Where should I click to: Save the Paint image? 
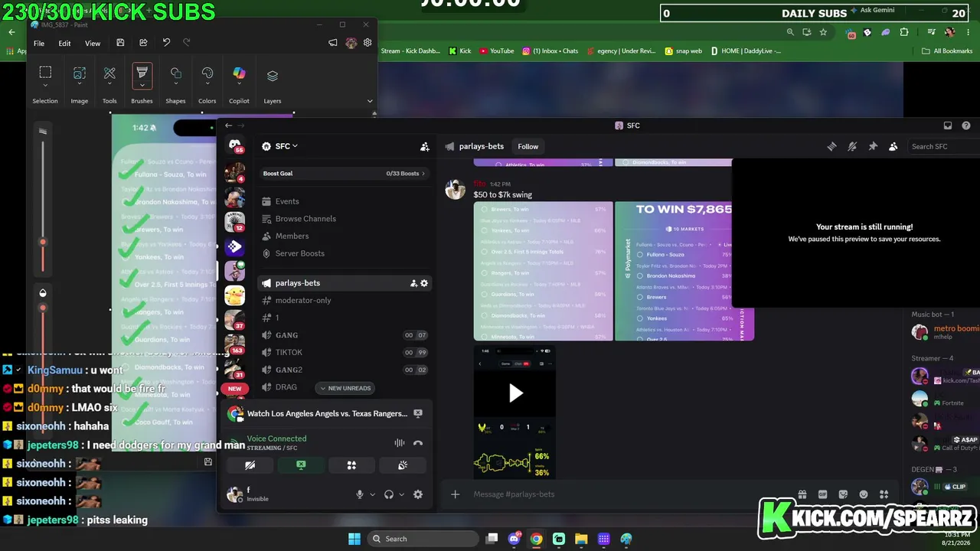(120, 43)
